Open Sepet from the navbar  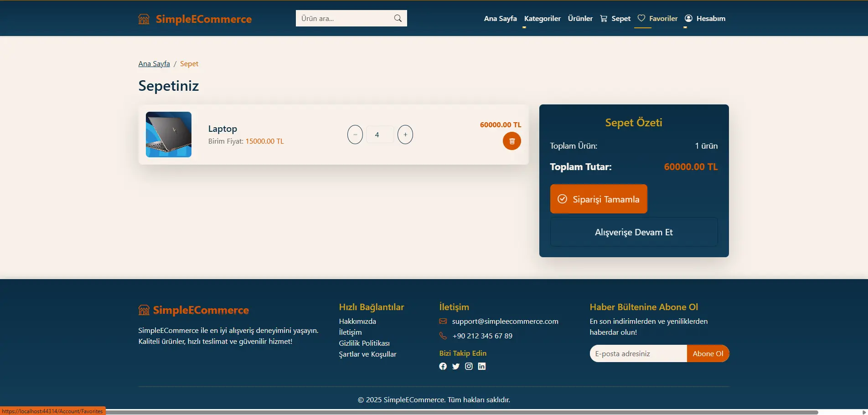pos(615,19)
